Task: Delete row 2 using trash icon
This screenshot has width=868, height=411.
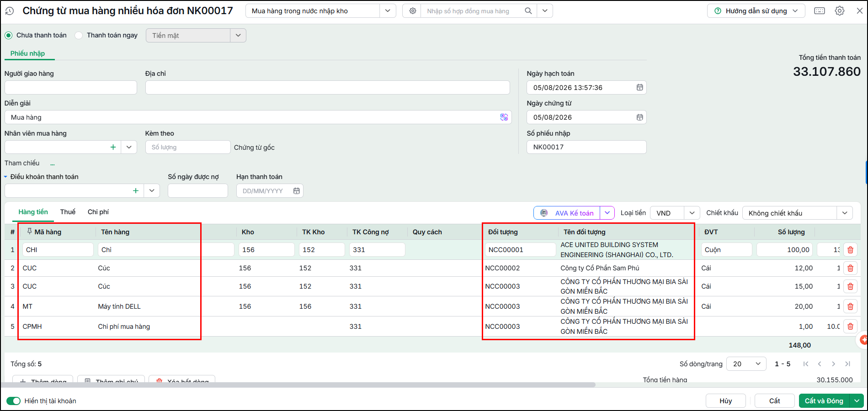Action: (850, 268)
